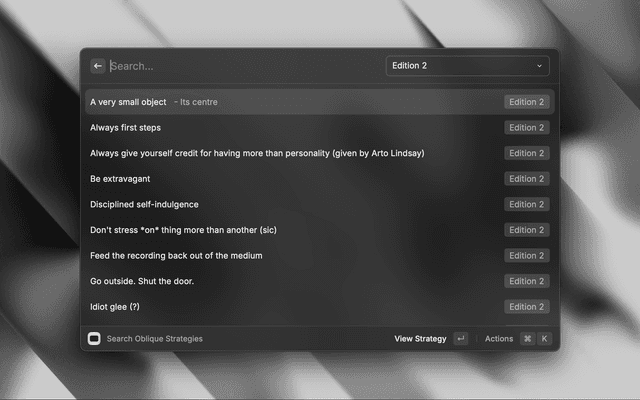This screenshot has width=640, height=400.
Task: Click the Return key icon
Action: coord(460,339)
